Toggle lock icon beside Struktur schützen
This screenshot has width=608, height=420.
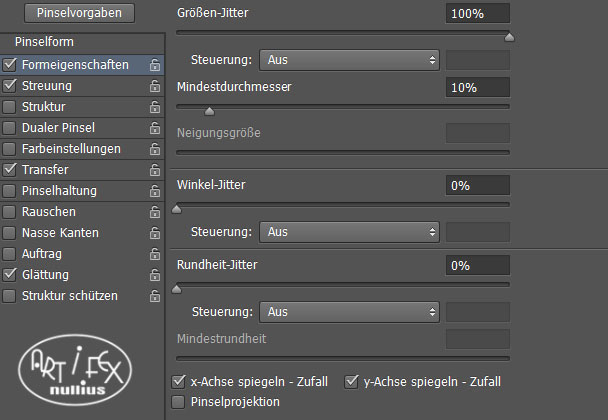155,296
